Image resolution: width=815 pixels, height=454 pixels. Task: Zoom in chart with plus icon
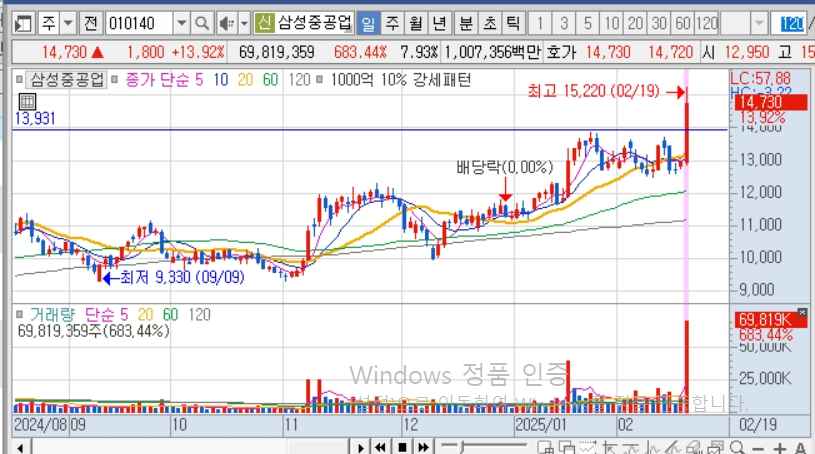(x=779, y=448)
